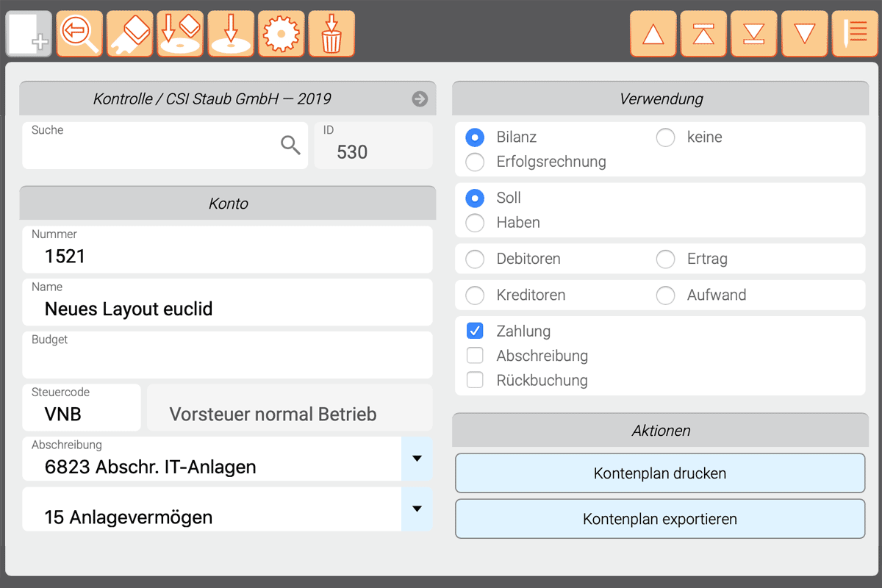The height and width of the screenshot is (588, 882).
Task: Click the magnifier with back arrow icon
Action: pos(79,34)
